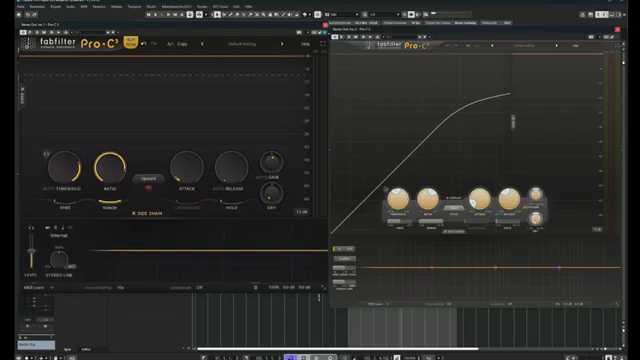The height and width of the screenshot is (360, 640).
Task: Go to previous preset in Pro-C 3
Action: pos(202,44)
